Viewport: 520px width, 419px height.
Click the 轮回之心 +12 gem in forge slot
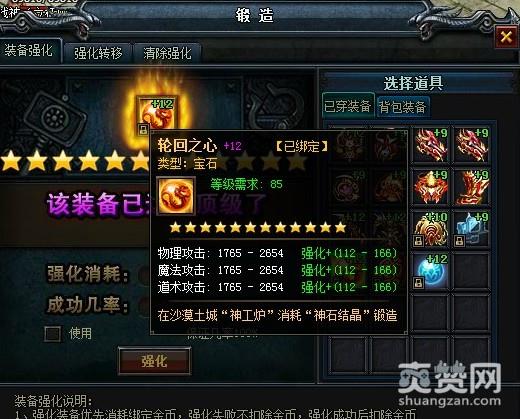[x=157, y=115]
